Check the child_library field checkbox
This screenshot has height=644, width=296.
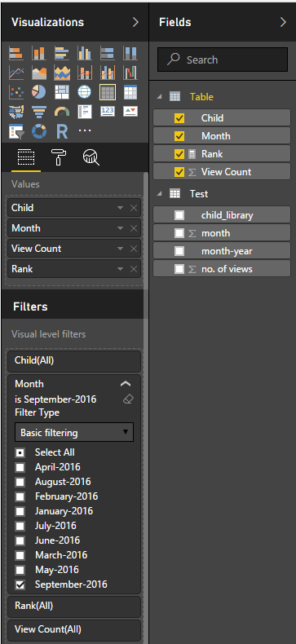click(179, 215)
